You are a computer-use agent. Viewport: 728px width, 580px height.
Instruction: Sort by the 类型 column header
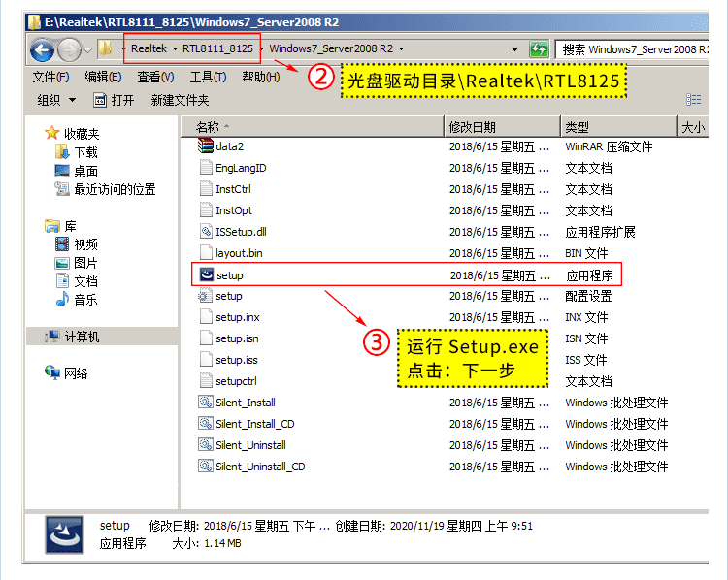[x=618, y=127]
